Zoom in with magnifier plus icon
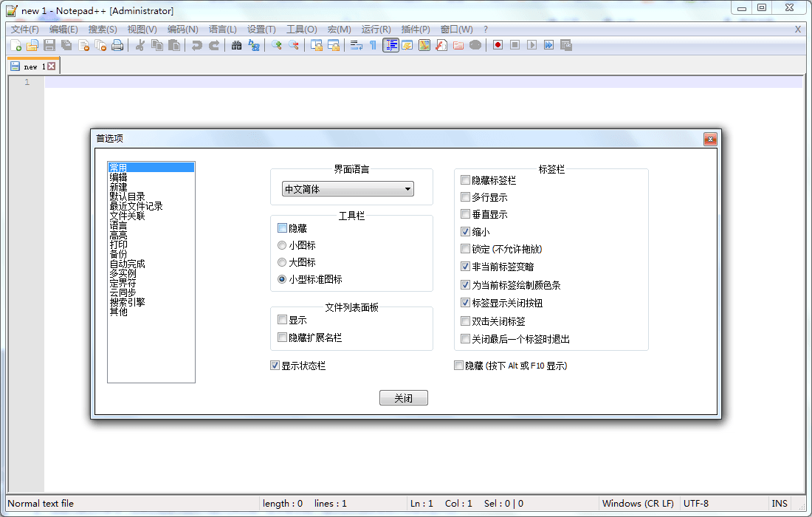 tap(276, 46)
